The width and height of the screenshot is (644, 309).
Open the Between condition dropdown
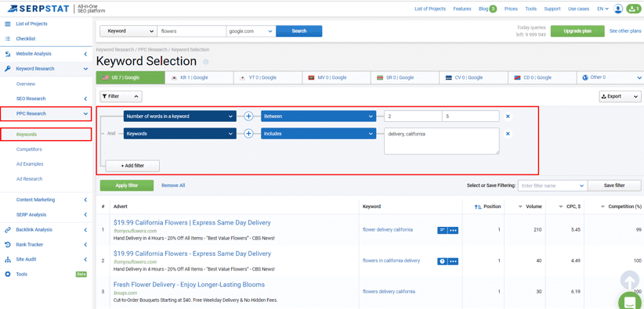[x=318, y=116]
